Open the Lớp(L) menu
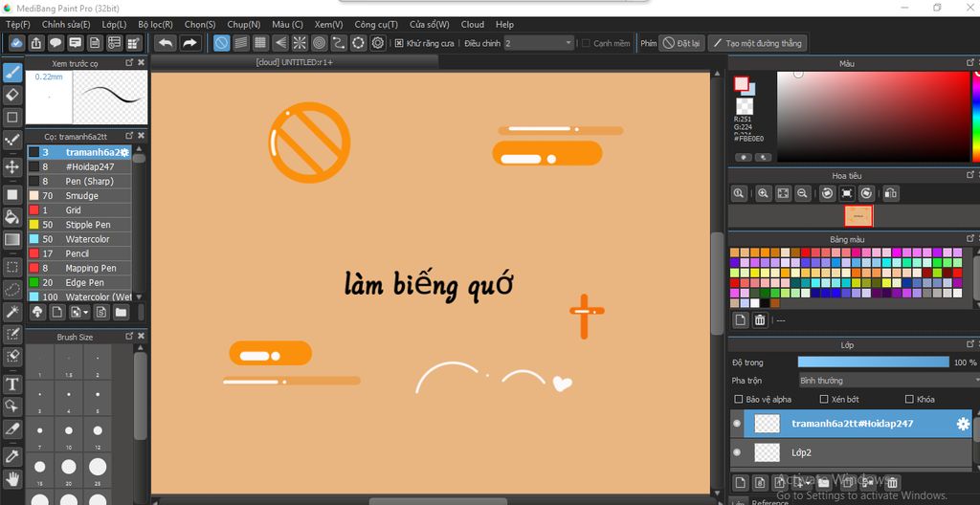 (x=115, y=24)
